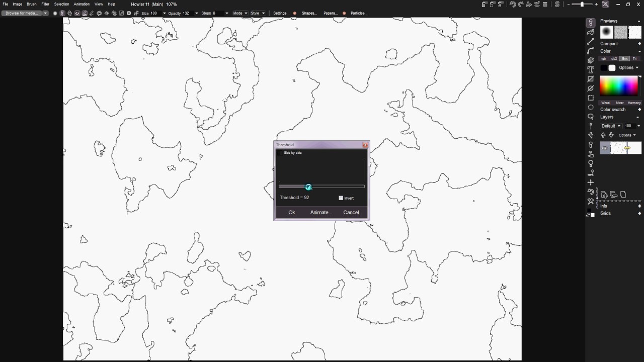This screenshot has height=362, width=644.
Task: Switch to the Wheel color tab
Action: 606,103
